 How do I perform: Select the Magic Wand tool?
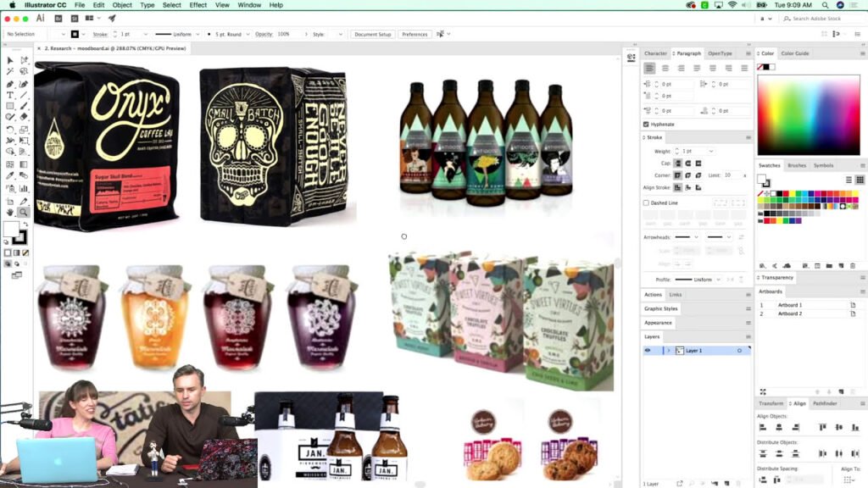point(10,71)
